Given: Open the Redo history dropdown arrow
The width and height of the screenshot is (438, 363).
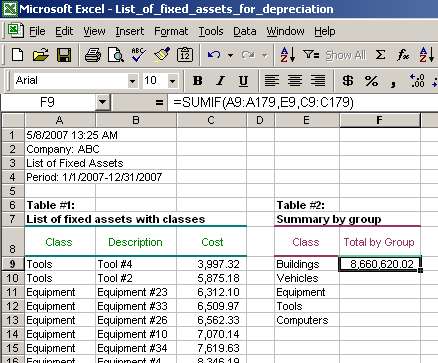Looking at the screenshot, I should pyautogui.click(x=265, y=55).
